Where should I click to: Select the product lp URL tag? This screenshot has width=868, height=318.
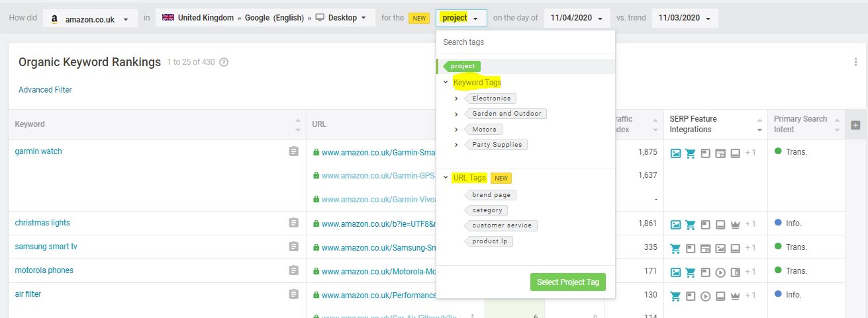(489, 241)
